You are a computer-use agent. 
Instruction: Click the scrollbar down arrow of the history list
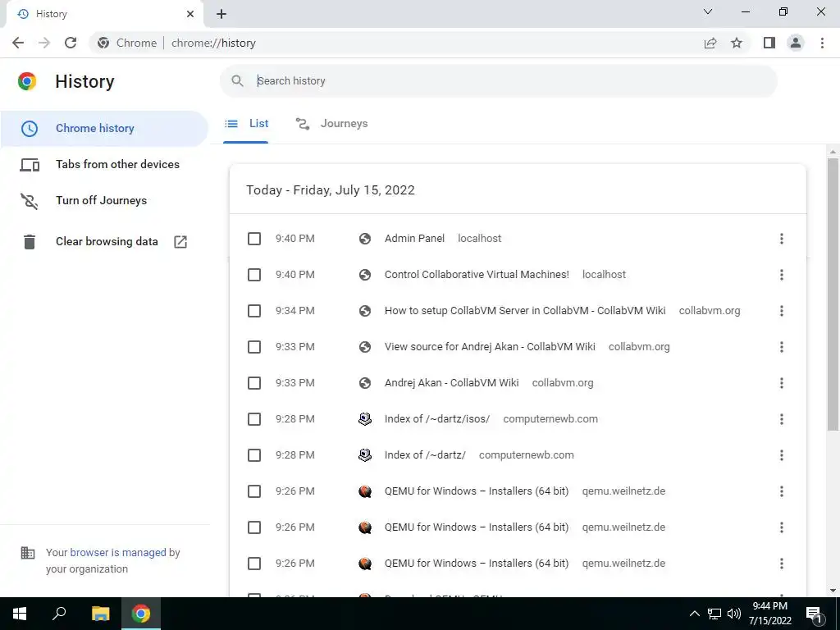[833, 591]
